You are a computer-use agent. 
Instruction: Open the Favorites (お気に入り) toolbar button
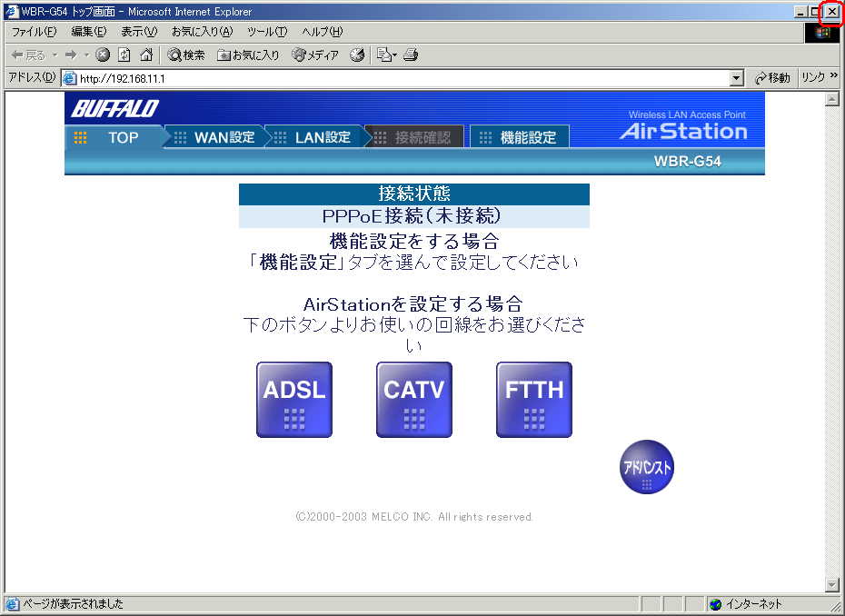point(248,55)
